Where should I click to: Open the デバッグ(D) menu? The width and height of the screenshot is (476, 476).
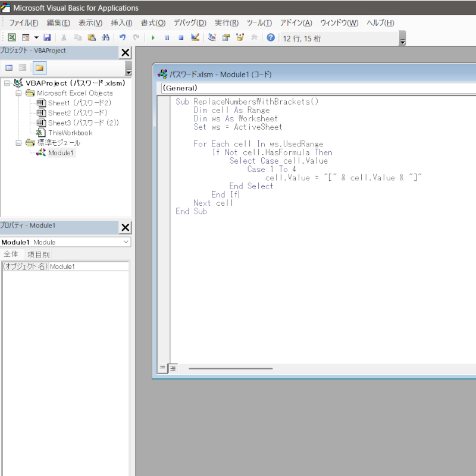click(189, 23)
